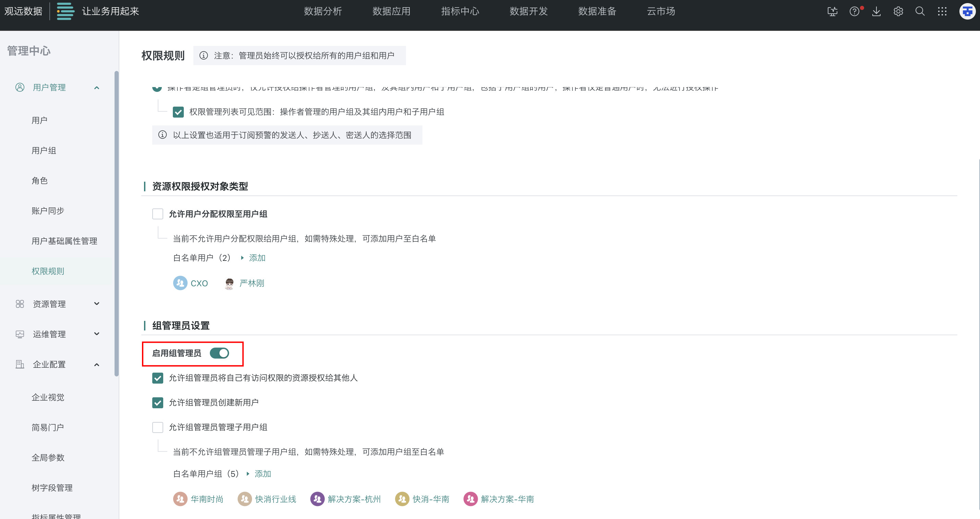Screen dimensions: 980x519
Task: Click the search magnifier icon
Action: (x=920, y=11)
